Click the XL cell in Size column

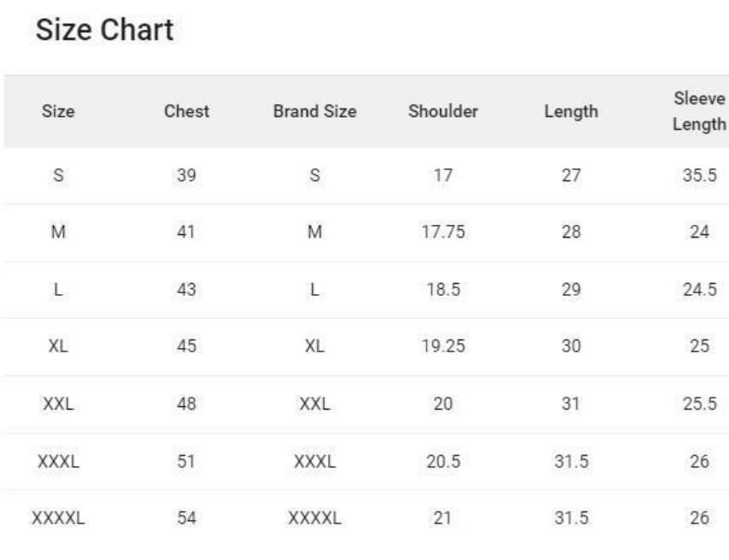[58, 347]
